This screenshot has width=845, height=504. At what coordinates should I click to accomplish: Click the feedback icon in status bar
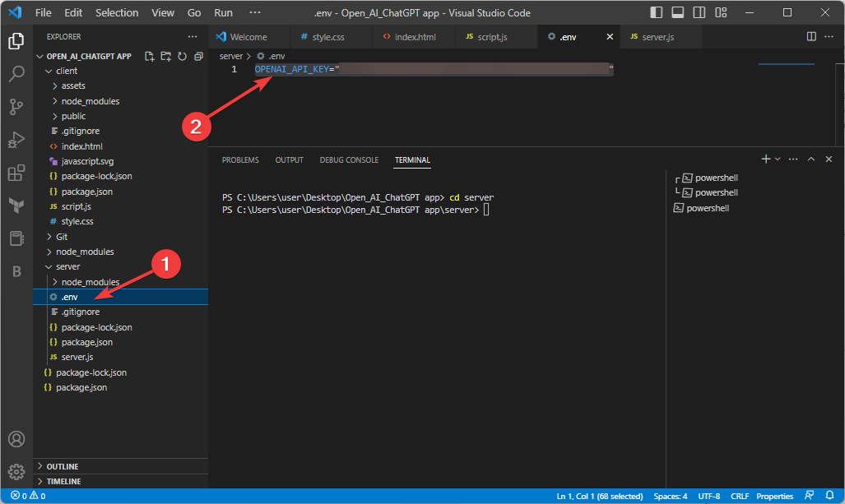pyautogui.click(x=809, y=496)
